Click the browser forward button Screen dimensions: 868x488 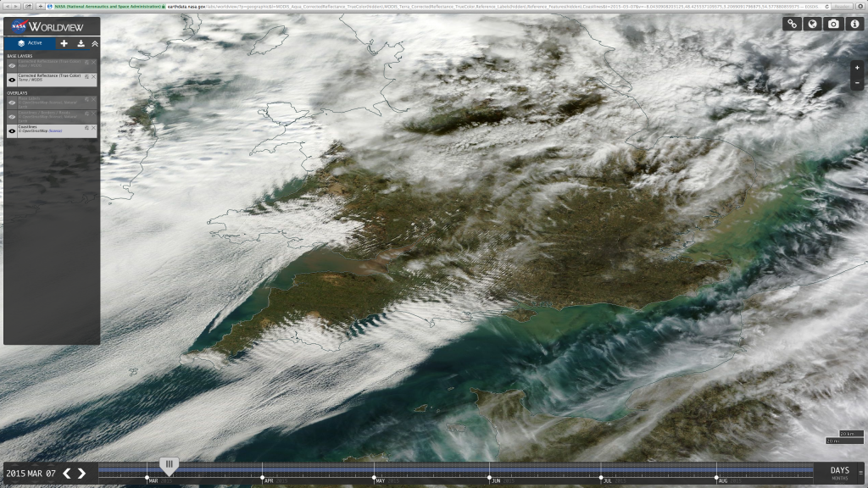click(x=16, y=6)
